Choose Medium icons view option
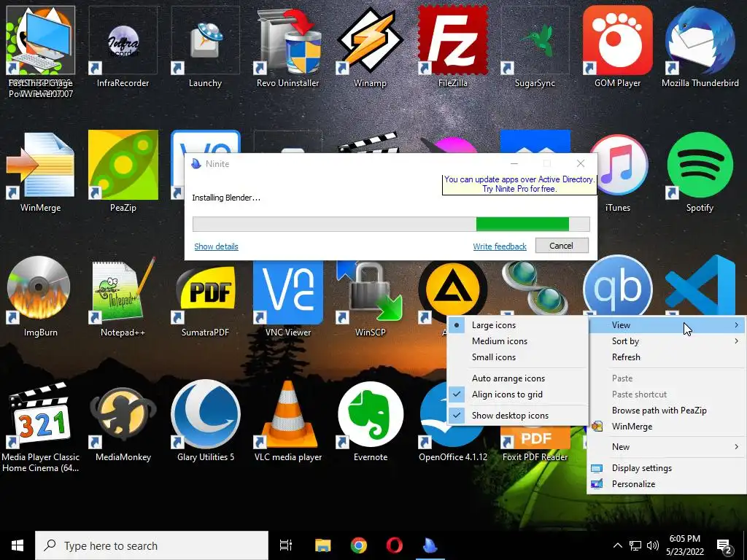 coord(518,341)
